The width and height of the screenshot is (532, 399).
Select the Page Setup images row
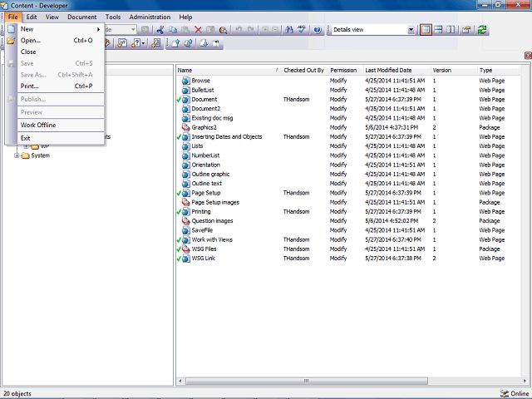point(347,202)
